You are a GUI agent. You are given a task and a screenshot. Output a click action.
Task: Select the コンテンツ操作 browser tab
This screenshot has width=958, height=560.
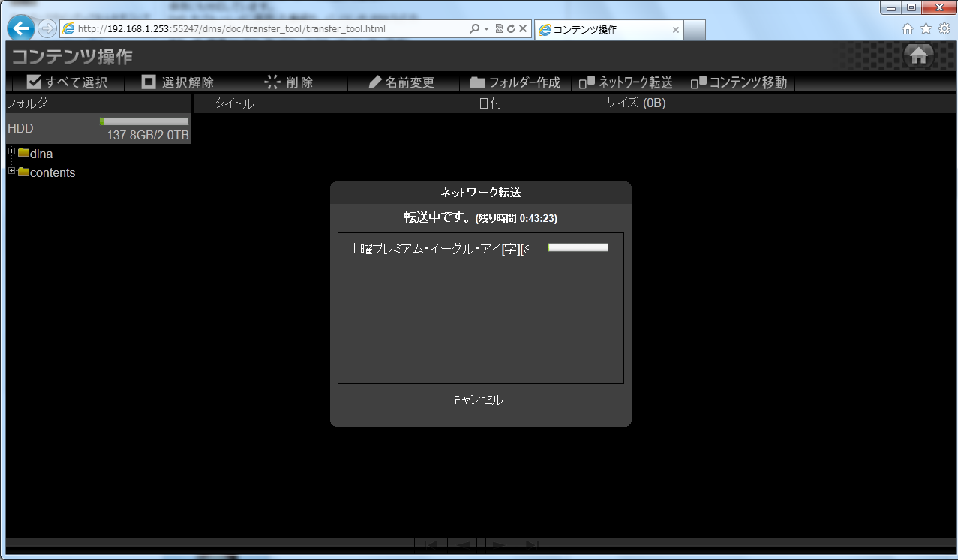[609, 30]
